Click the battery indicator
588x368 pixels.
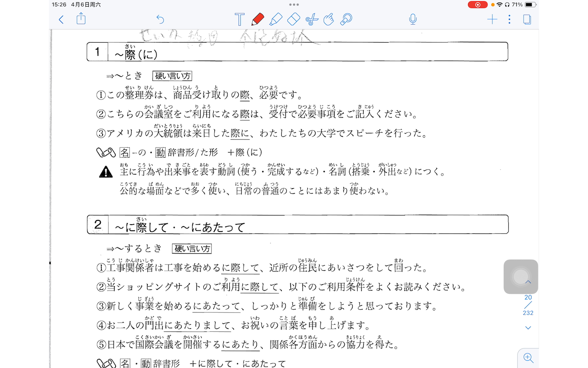(x=531, y=5)
